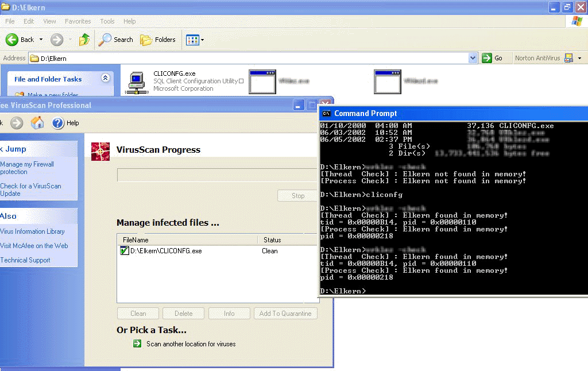Open Search from the Explorer toolbar
Image resolution: width=588 pixels, height=371 pixels.
pyautogui.click(x=115, y=40)
